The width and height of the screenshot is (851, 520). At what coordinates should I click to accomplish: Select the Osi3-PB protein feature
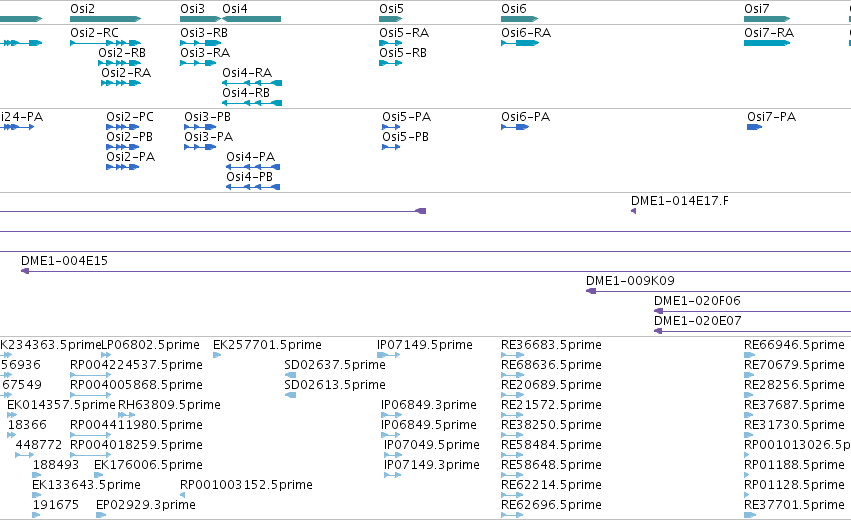(200, 127)
